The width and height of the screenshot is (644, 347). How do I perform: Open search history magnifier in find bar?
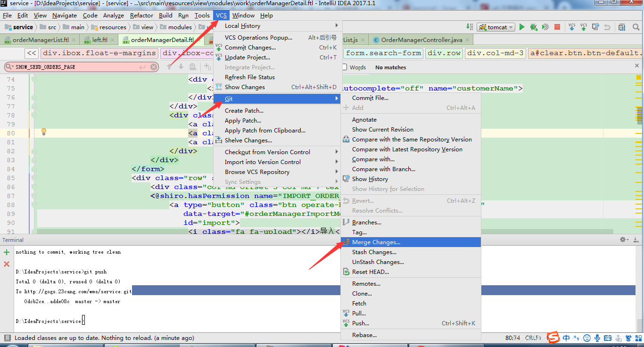click(9, 67)
